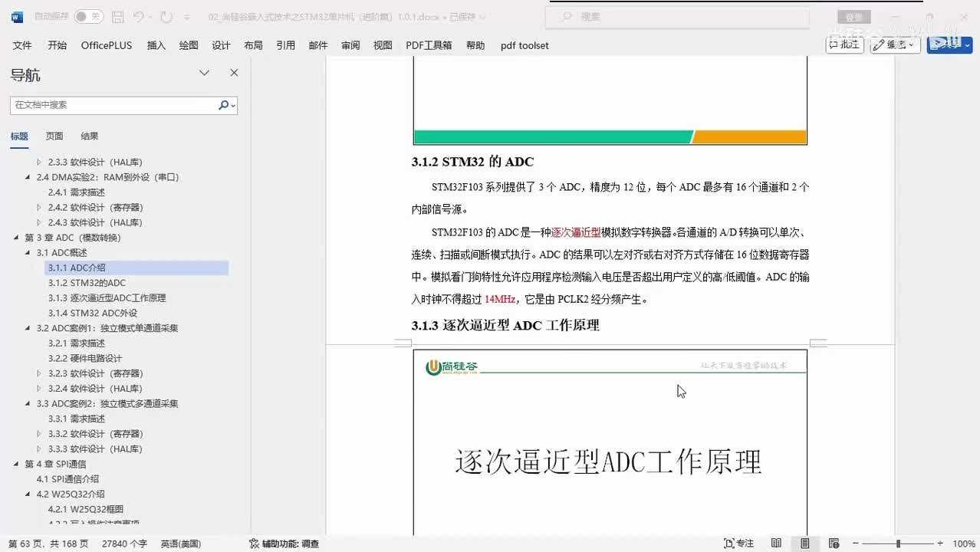Expand heading 3.2.3 软件设计（寄存器）
This screenshot has height=552, width=980.
pyautogui.click(x=40, y=373)
